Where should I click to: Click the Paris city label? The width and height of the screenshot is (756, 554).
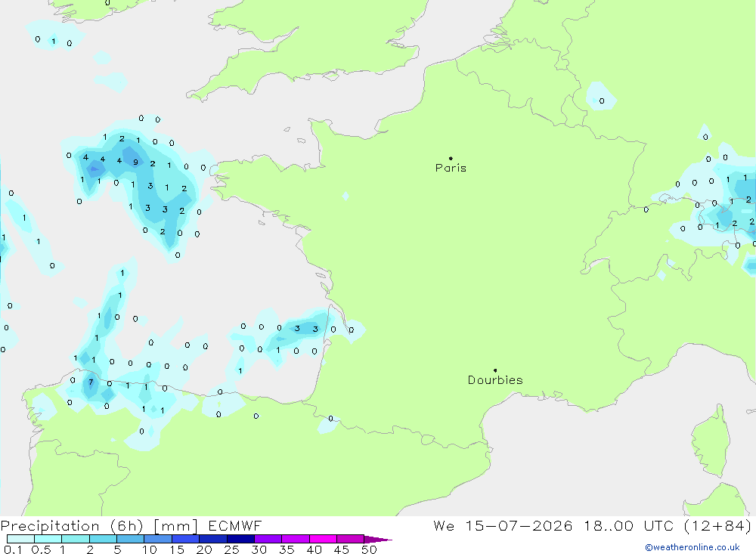point(451,168)
